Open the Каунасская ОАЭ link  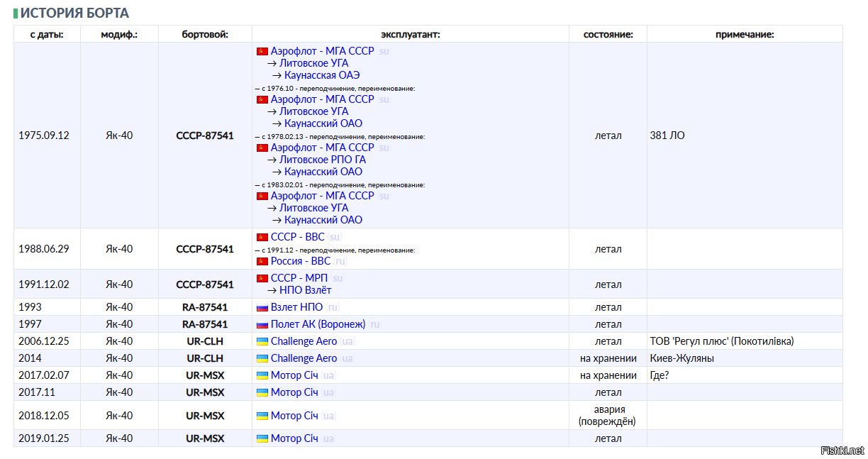point(322,75)
